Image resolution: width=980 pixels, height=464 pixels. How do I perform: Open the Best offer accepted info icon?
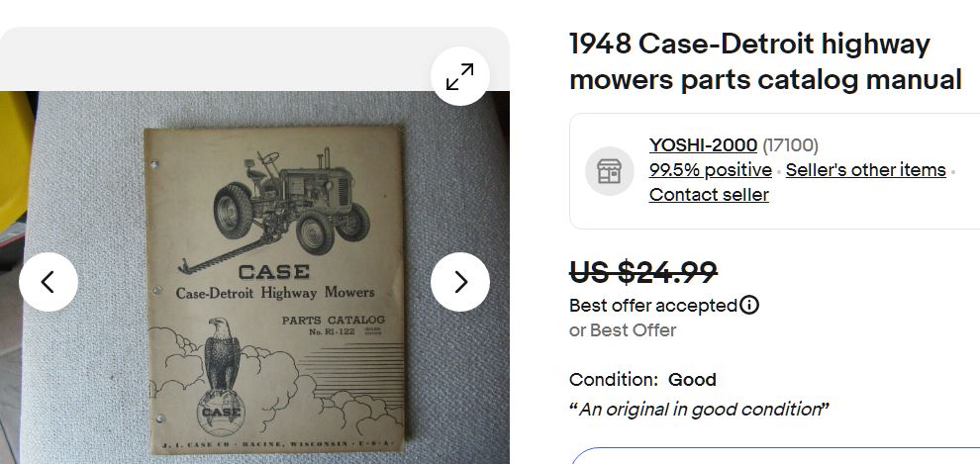pyautogui.click(x=749, y=305)
